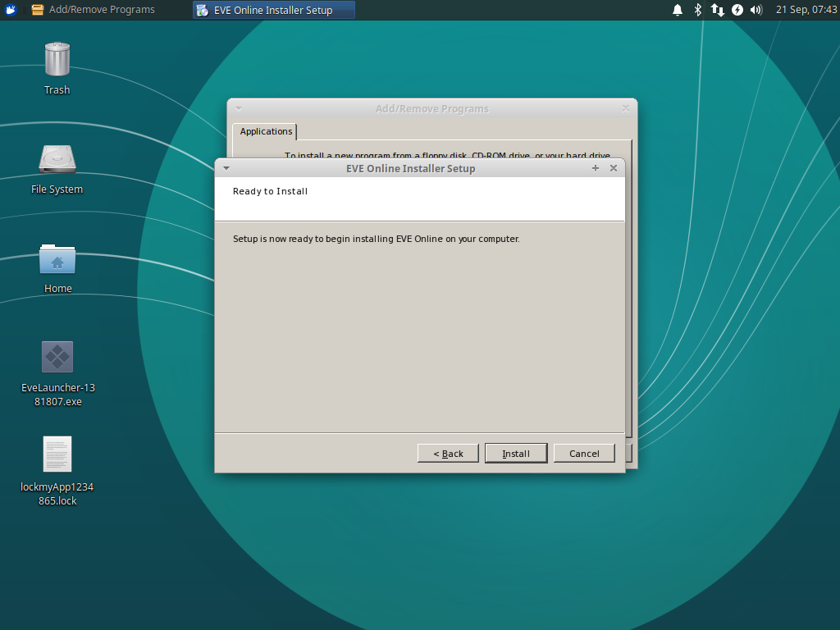
Task: Open the Home folder desktop icon
Action: [x=57, y=262]
